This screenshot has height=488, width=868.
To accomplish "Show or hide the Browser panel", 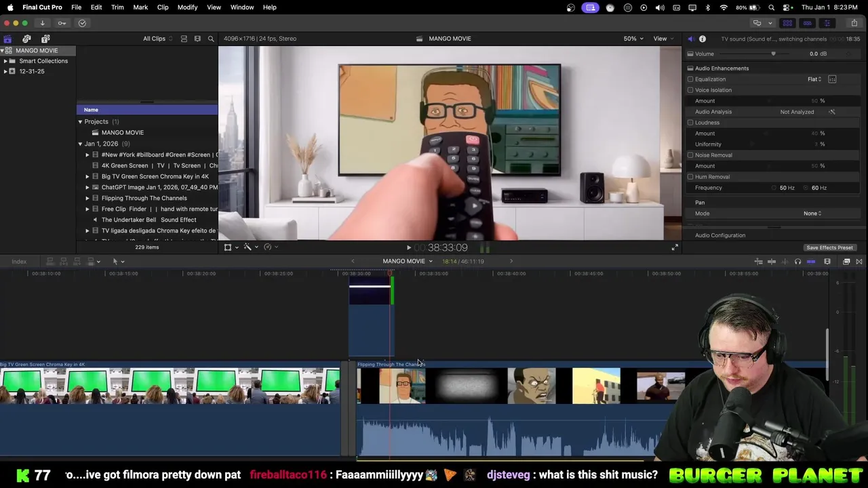I will click(787, 23).
